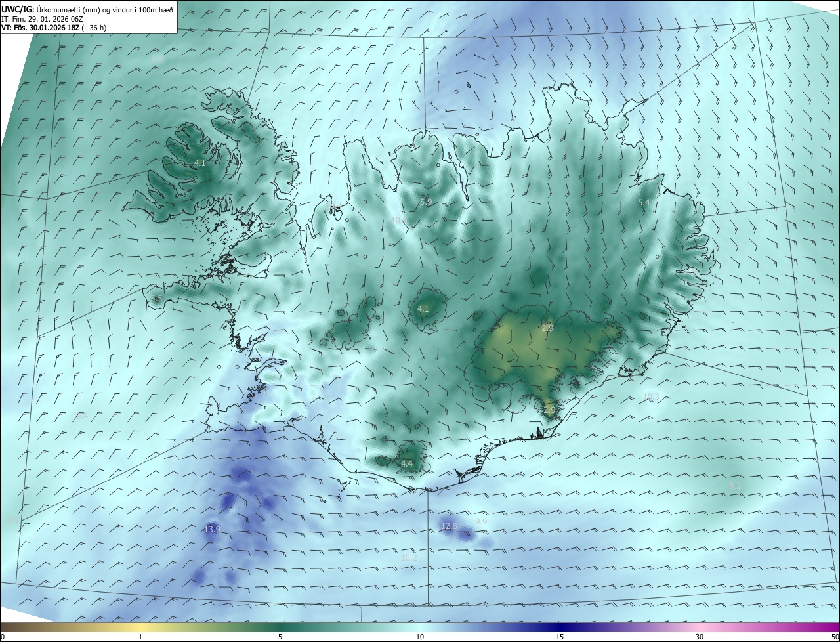Screen dimensions: 840x642
Task: Click the 1 tick on the color scale
Action: coord(140,637)
